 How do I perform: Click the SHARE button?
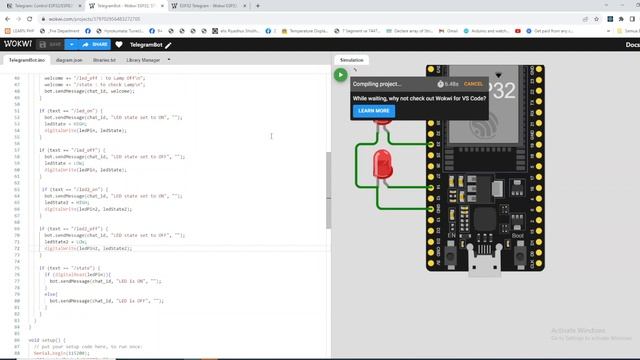click(x=95, y=44)
